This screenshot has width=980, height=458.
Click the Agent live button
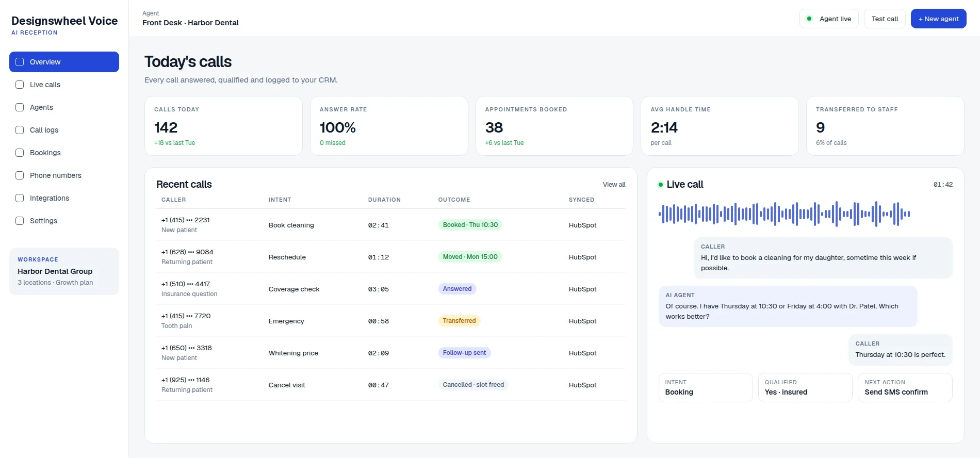[x=829, y=19]
